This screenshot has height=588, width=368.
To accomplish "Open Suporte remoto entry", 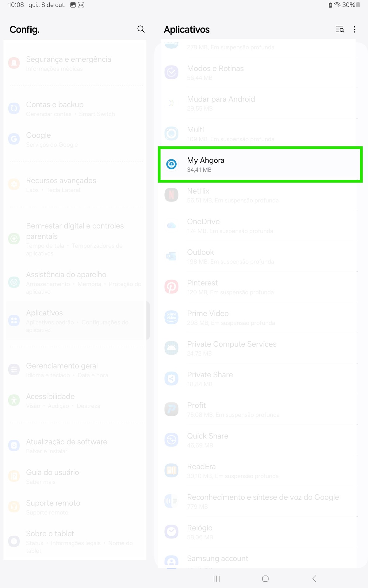I will tap(75, 507).
